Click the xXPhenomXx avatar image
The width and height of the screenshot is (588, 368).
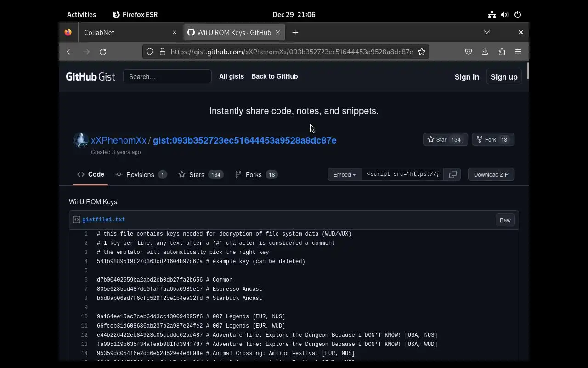click(81, 140)
